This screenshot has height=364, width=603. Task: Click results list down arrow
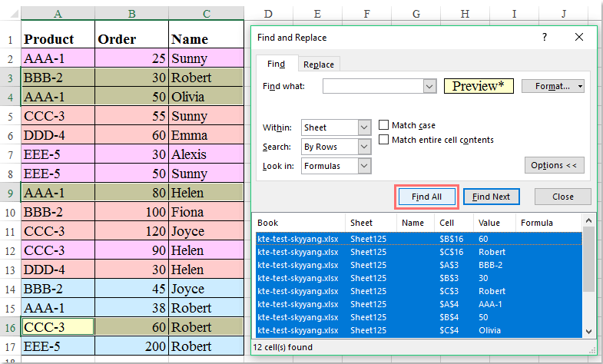pos(588,331)
